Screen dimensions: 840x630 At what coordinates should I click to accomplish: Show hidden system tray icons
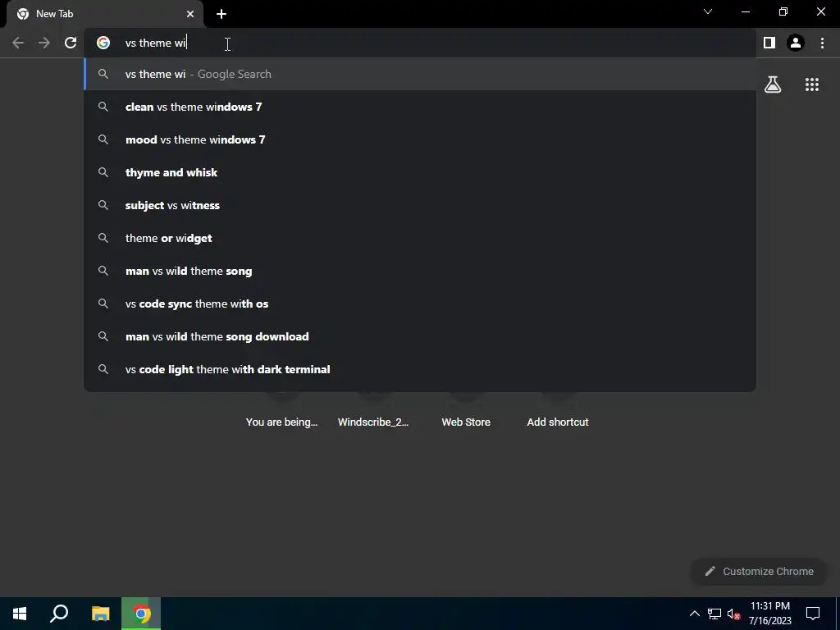pyautogui.click(x=694, y=614)
